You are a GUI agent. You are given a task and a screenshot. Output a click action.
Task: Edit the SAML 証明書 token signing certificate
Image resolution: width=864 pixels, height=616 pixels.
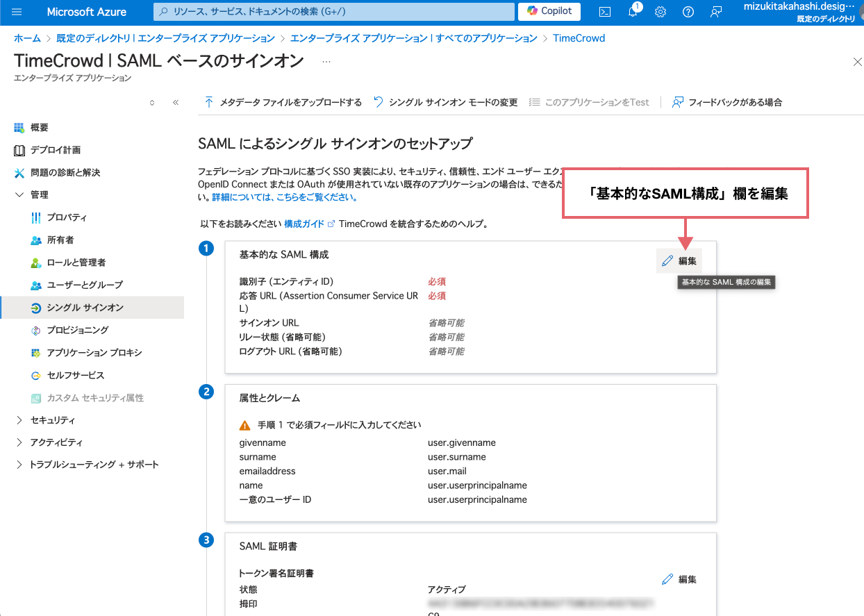tap(679, 578)
